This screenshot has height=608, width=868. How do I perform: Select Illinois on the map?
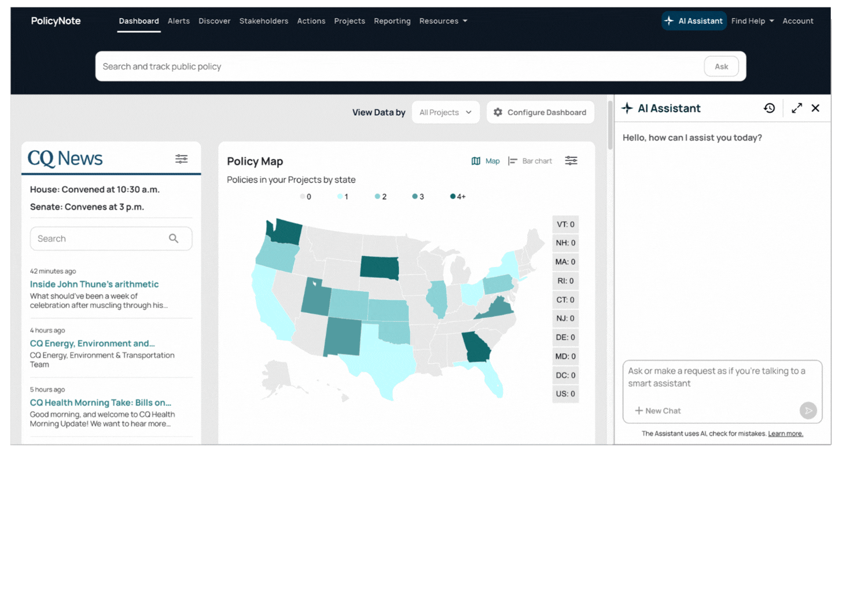[437, 299]
